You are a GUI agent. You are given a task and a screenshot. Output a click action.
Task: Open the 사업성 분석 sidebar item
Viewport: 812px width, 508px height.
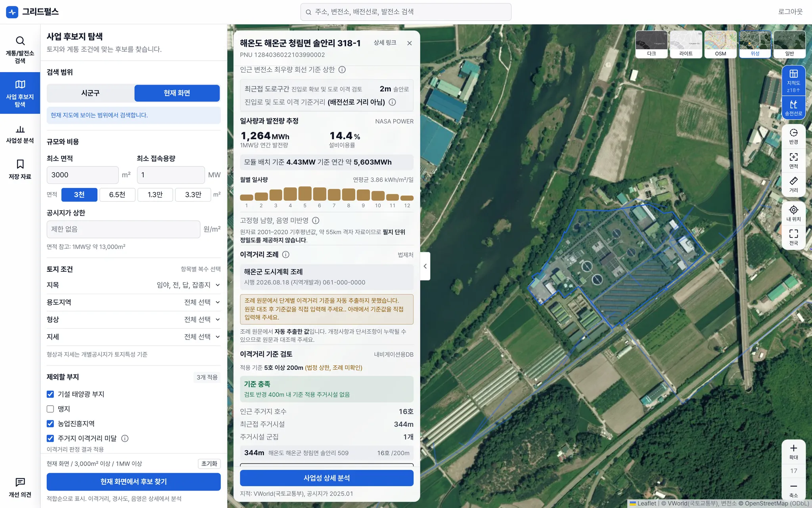click(x=20, y=134)
